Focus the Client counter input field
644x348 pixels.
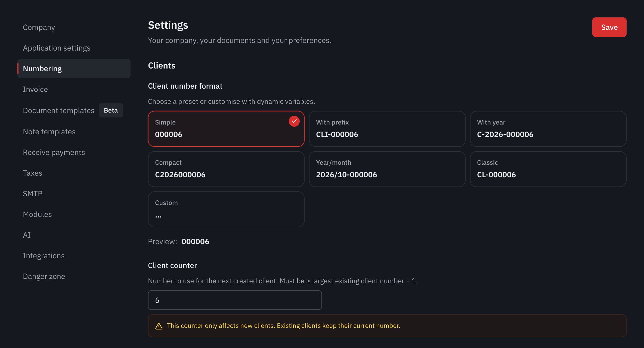235,300
